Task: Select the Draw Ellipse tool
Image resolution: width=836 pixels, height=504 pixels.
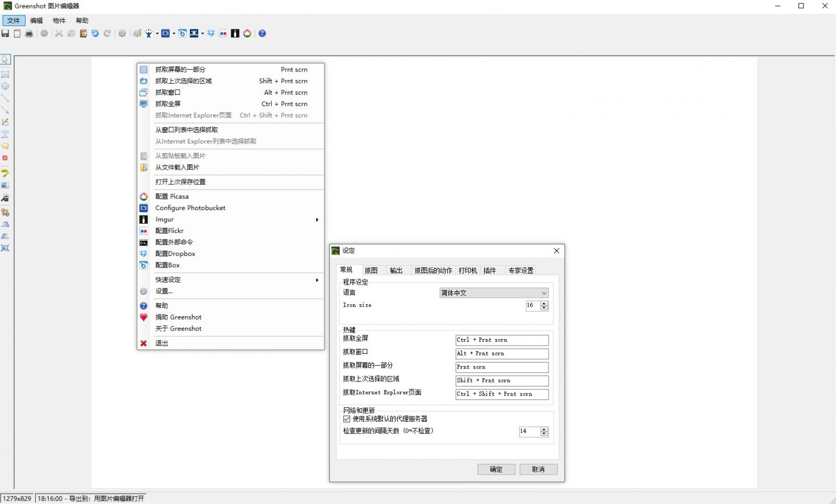Action: (5, 87)
